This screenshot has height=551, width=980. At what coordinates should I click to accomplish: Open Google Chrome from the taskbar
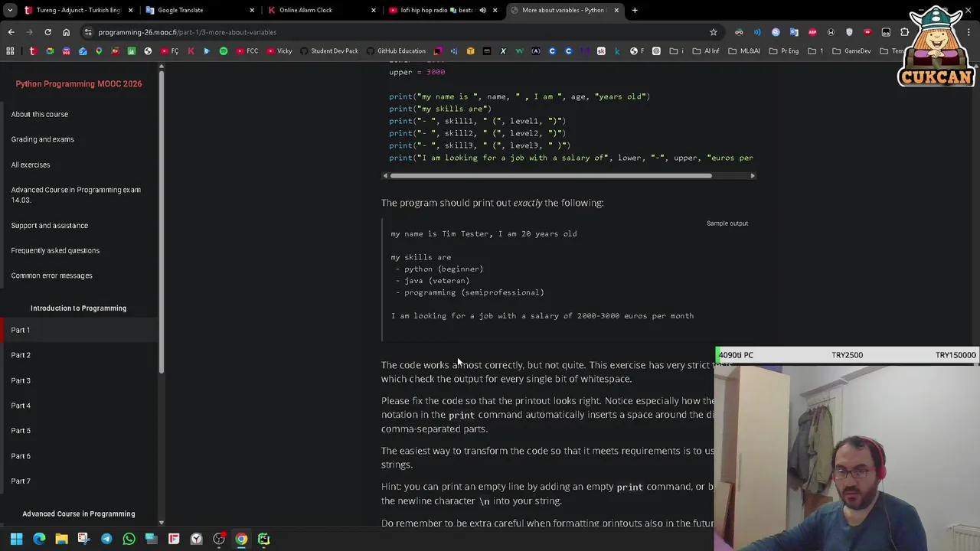[x=241, y=539]
